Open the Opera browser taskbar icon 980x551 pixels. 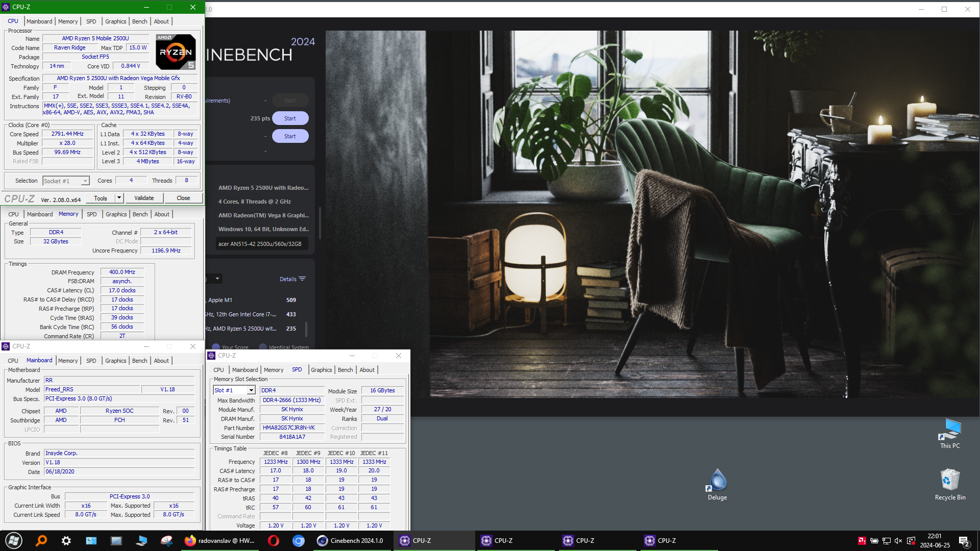tap(274, 540)
